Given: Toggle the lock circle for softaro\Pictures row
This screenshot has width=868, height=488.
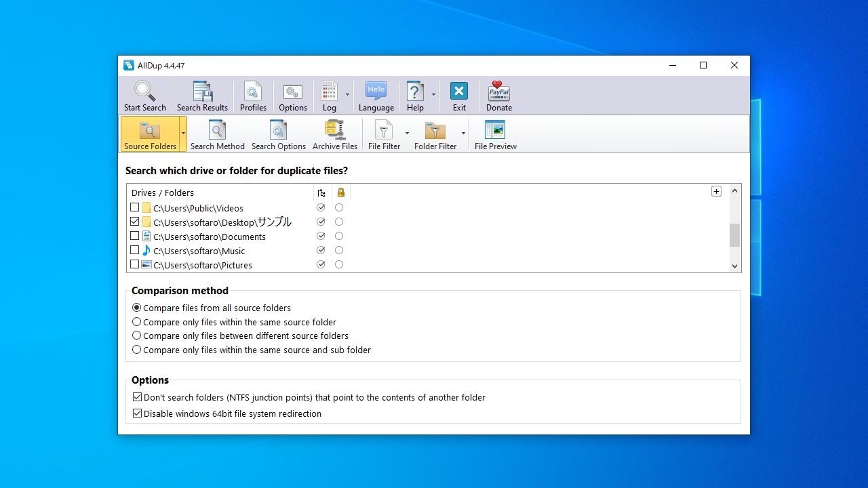Looking at the screenshot, I should coord(339,264).
